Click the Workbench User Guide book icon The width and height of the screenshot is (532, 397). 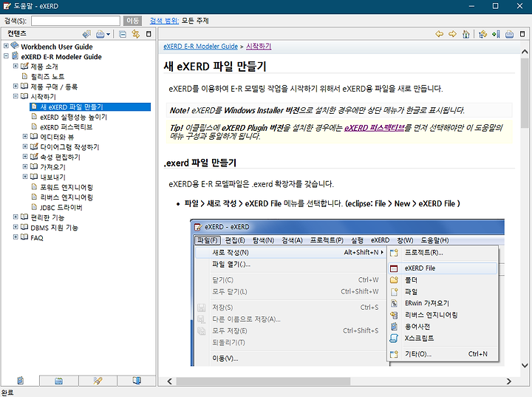tap(15, 45)
